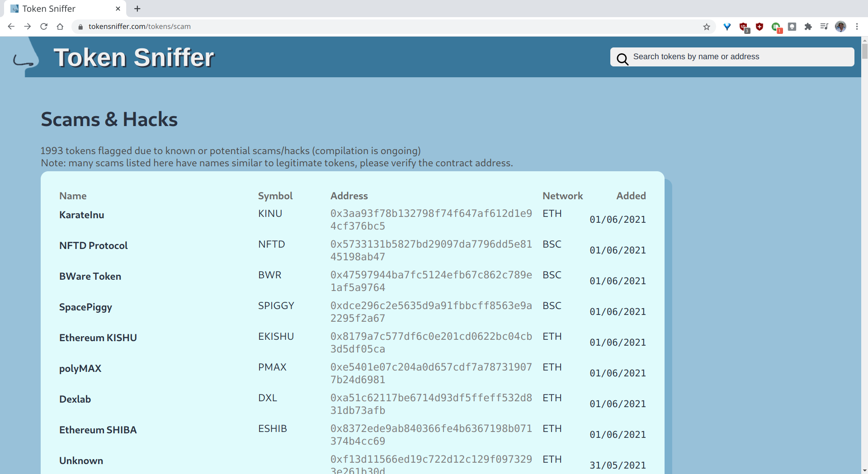Open the KarateInu token link
This screenshot has height=474, width=868.
click(x=81, y=215)
